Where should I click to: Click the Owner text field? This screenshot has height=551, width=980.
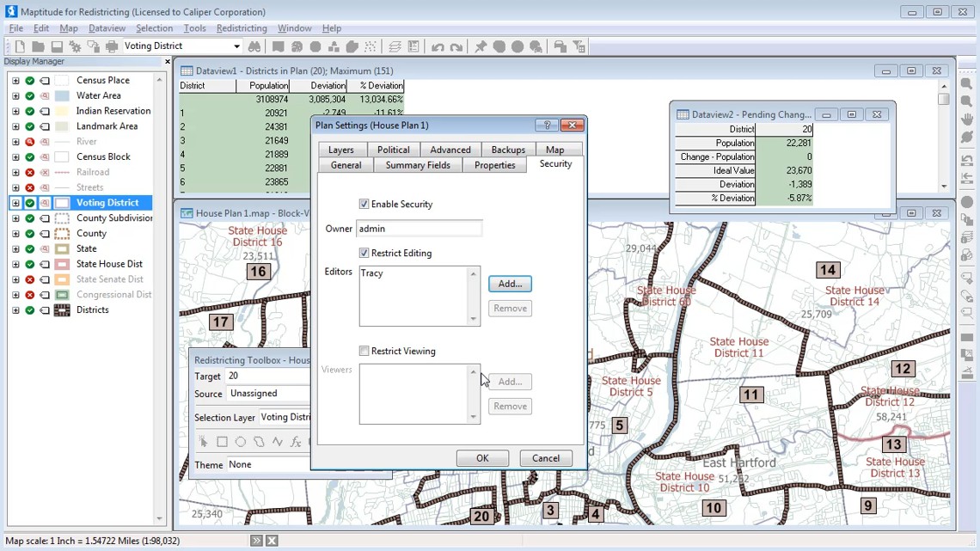(419, 229)
